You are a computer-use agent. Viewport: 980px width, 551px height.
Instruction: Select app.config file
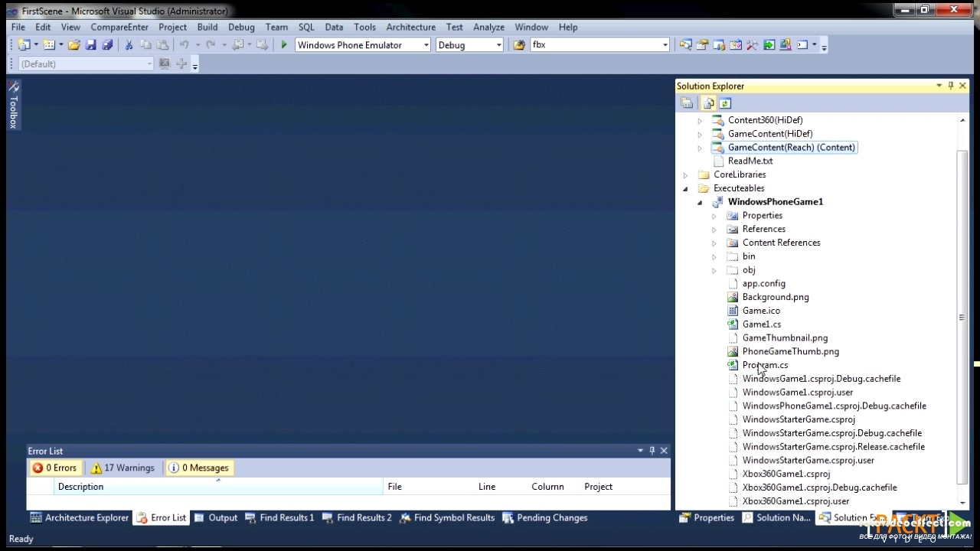[x=764, y=283]
